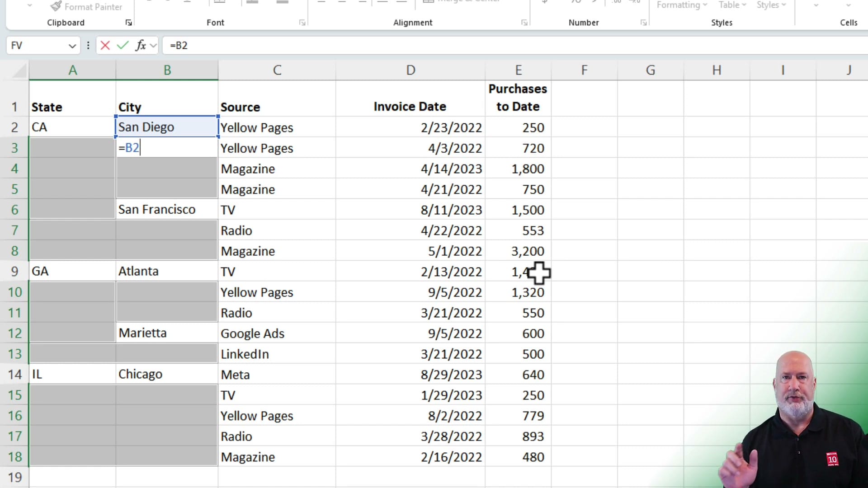This screenshot has width=868, height=488.
Task: Open the Font settings dialog launcher
Action: pyautogui.click(x=302, y=23)
